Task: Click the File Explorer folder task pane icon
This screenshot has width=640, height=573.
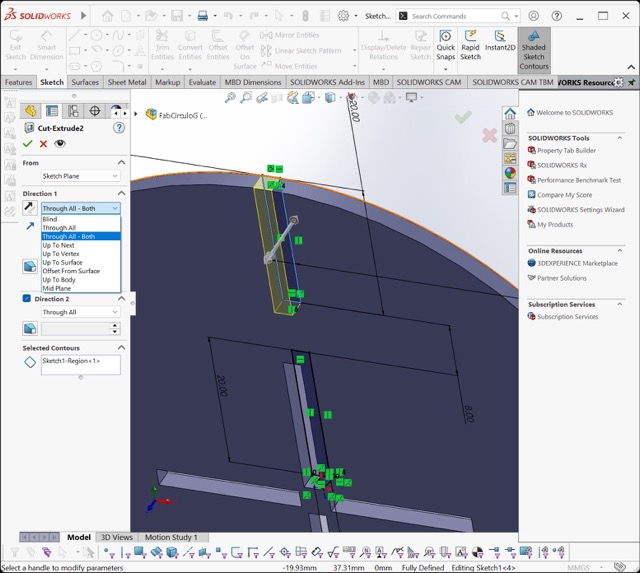Action: pos(510,144)
